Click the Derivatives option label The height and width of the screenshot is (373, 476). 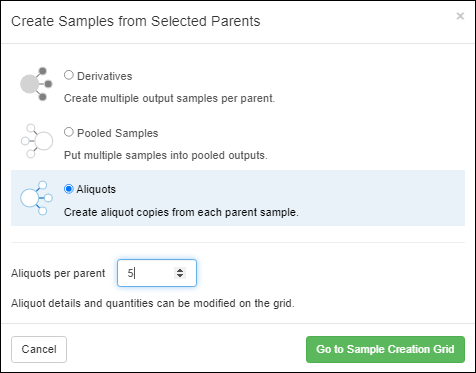click(105, 76)
